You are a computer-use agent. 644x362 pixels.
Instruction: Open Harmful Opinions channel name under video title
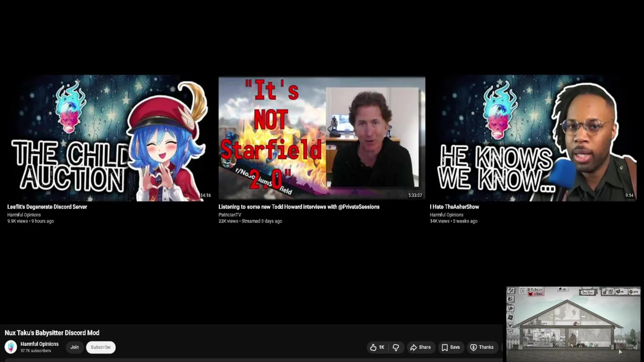[x=39, y=344]
